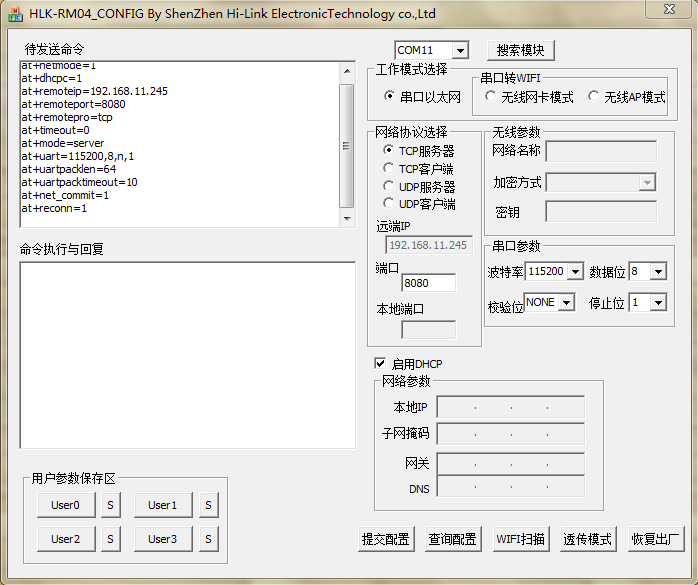Click the at+remoteip=192.168.11.245 line
The height and width of the screenshot is (585, 698).
[94, 91]
